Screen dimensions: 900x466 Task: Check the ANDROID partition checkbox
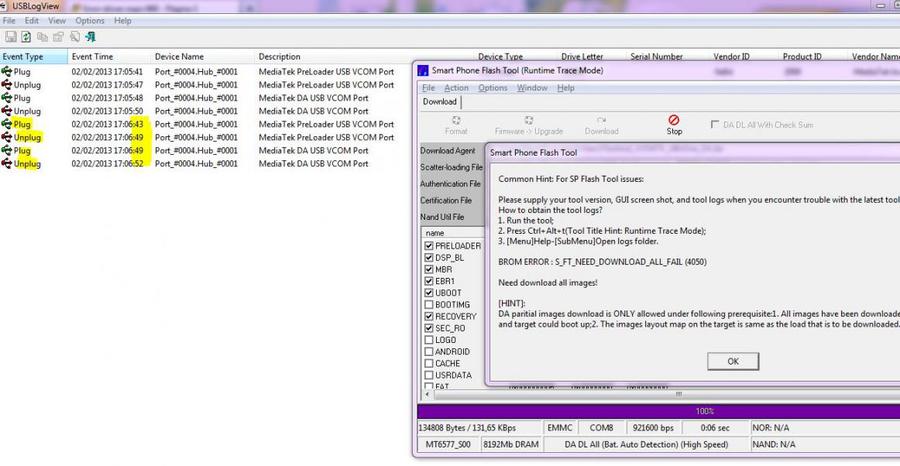click(x=429, y=352)
